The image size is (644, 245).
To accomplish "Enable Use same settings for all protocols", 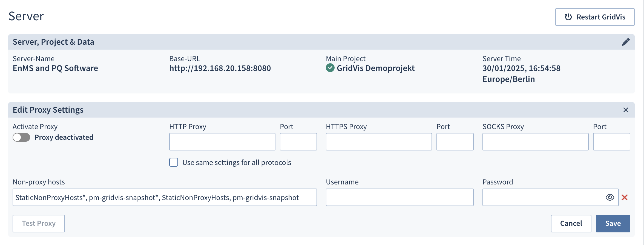I will pos(174,162).
